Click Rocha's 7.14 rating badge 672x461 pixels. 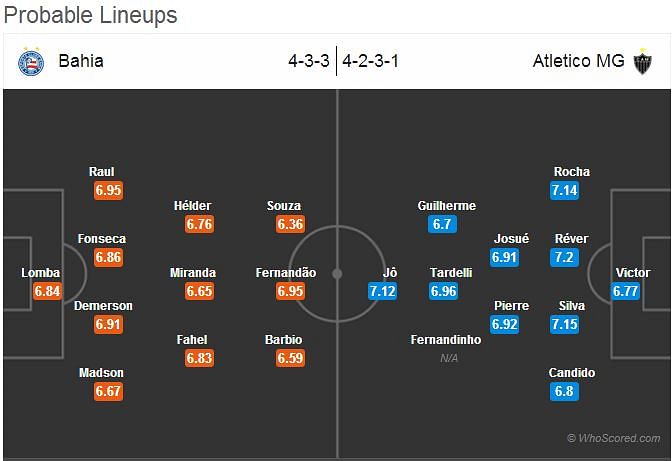[565, 190]
